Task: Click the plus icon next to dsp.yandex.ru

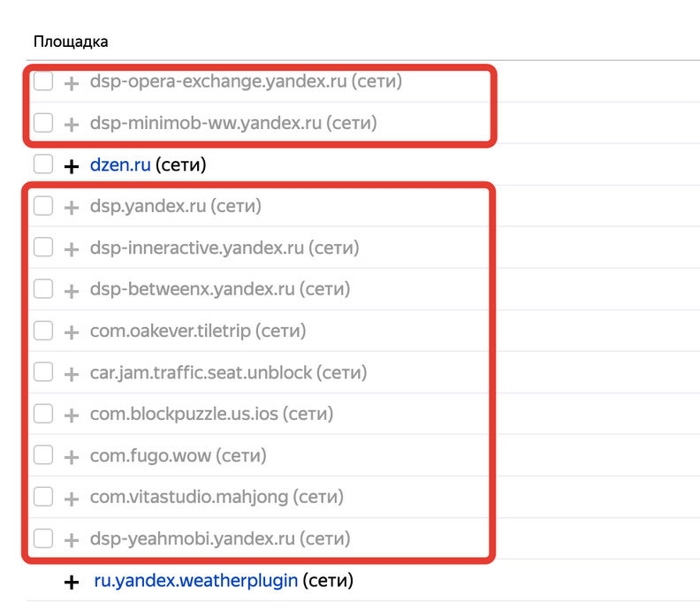Action: click(72, 207)
